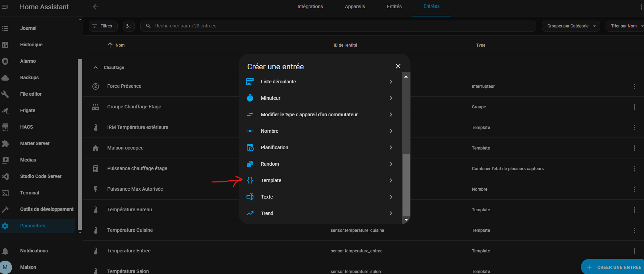The height and width of the screenshot is (274, 644).
Task: Click the Minuteur timer icon
Action: pos(250,98)
